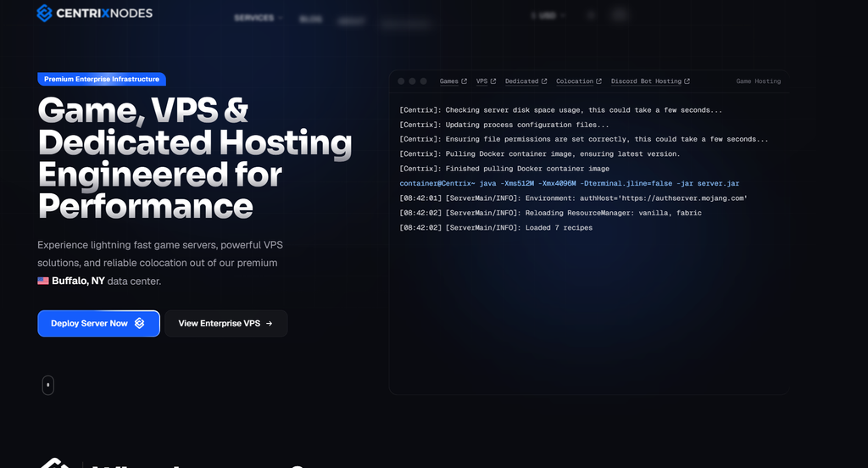Open the Blog nav link

pos(310,19)
